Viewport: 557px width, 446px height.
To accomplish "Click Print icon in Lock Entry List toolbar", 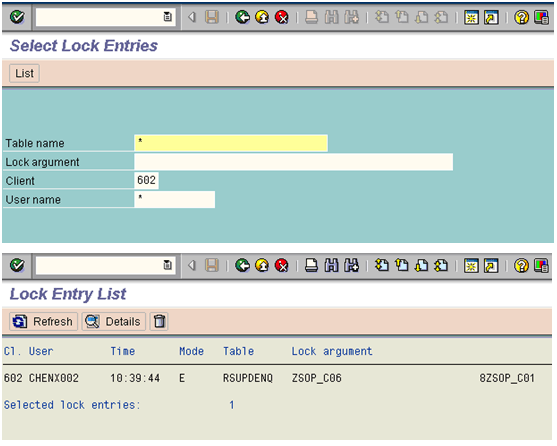I will click(312, 265).
